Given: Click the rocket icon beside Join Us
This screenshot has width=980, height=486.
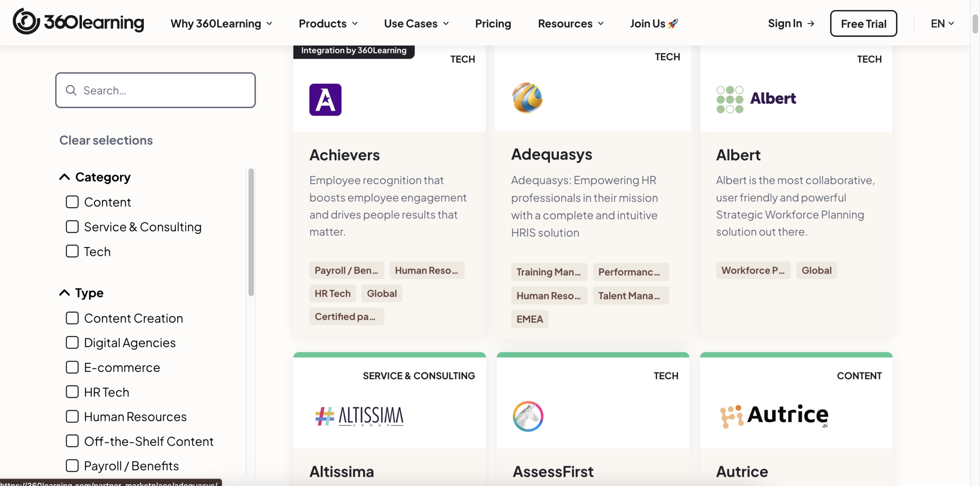Looking at the screenshot, I should [673, 23].
